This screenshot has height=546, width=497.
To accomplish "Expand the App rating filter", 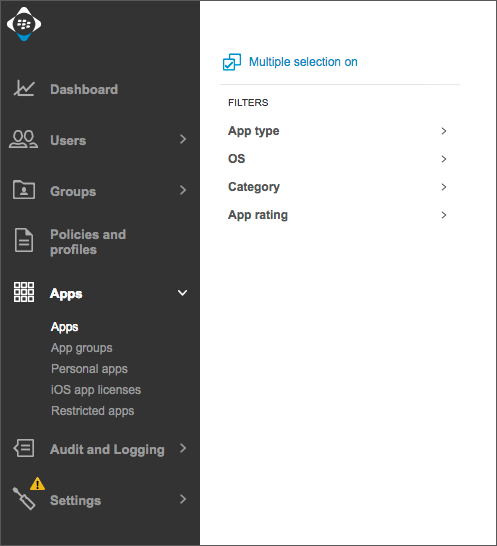I will click(x=337, y=215).
